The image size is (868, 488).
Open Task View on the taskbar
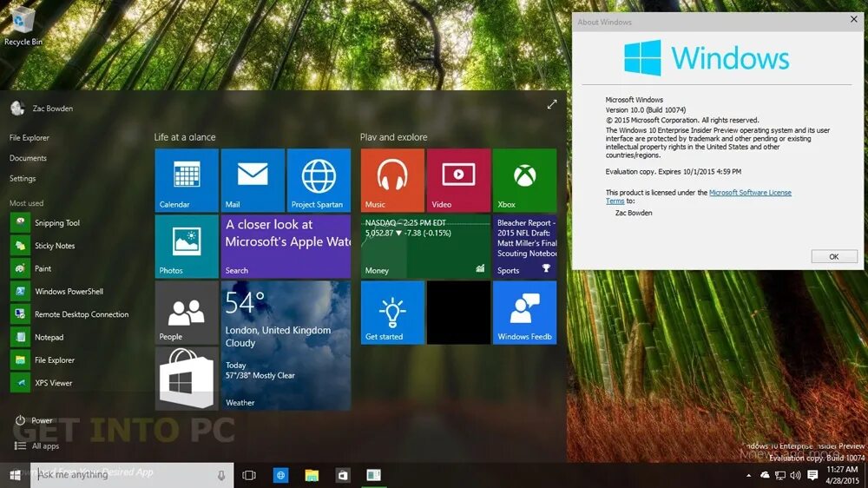pyautogui.click(x=249, y=475)
